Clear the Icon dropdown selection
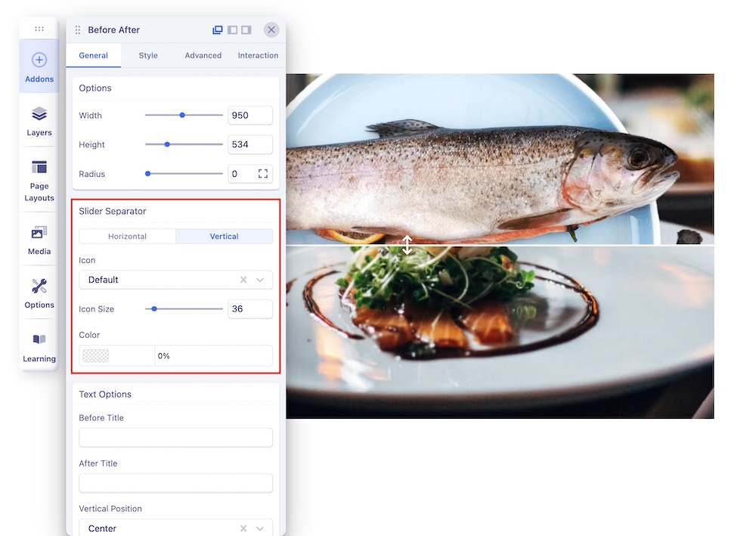 (x=243, y=280)
